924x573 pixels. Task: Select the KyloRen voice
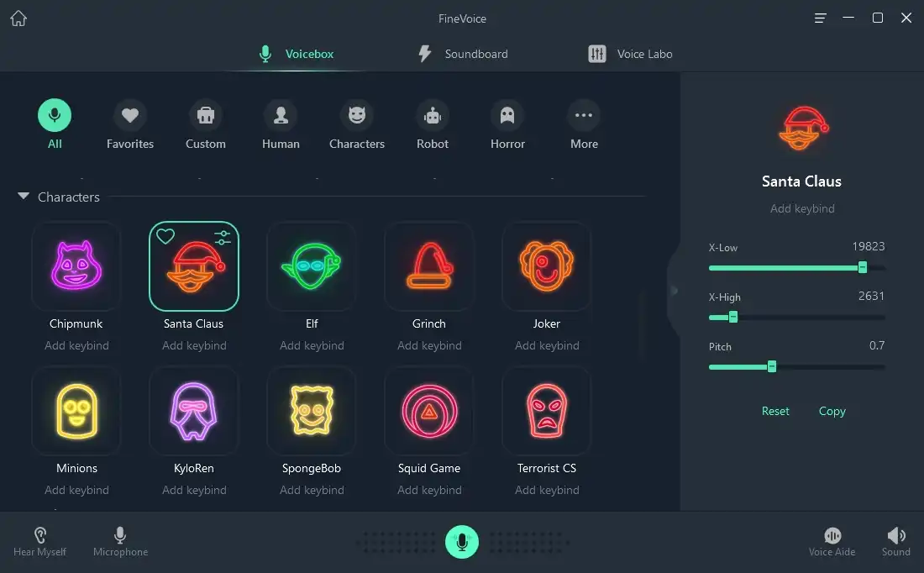tap(194, 411)
